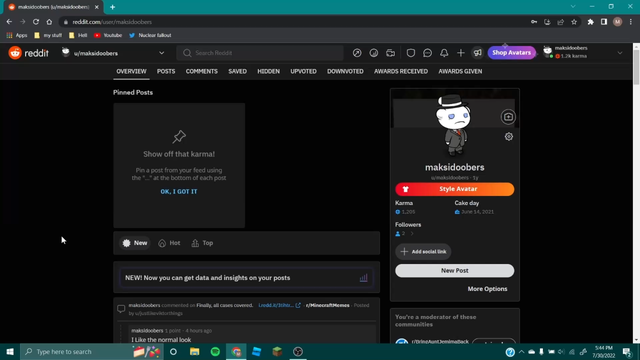Open the HIDDEN tab

[x=269, y=71]
